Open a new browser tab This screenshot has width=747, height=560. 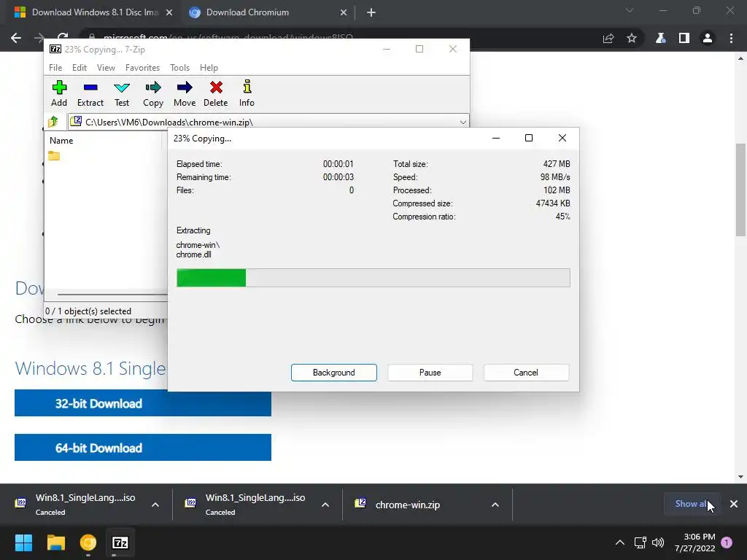click(371, 12)
